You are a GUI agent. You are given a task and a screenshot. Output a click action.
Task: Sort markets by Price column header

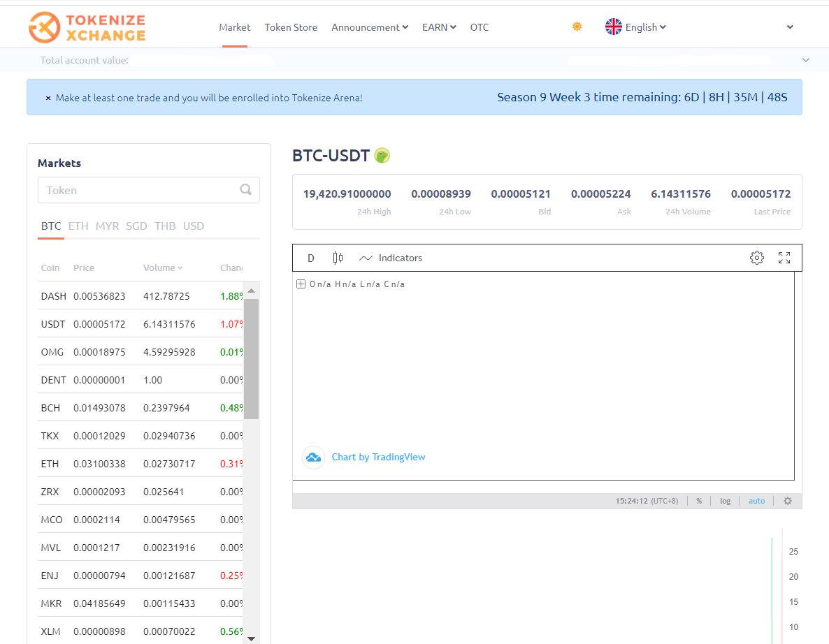pos(84,268)
